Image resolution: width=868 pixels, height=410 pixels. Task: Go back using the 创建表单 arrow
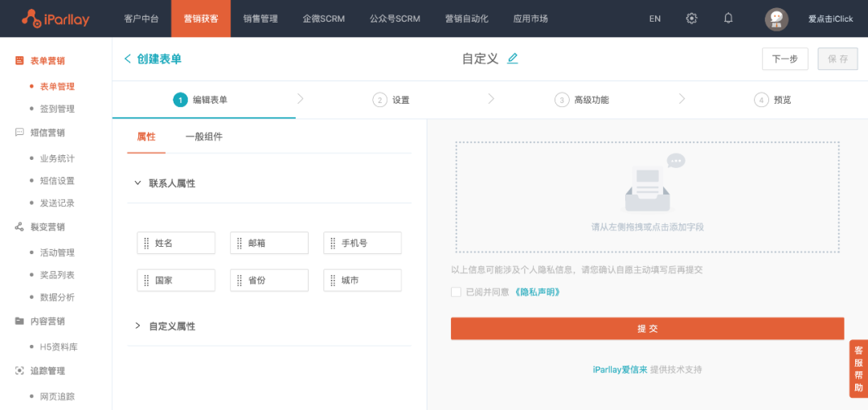click(128, 59)
